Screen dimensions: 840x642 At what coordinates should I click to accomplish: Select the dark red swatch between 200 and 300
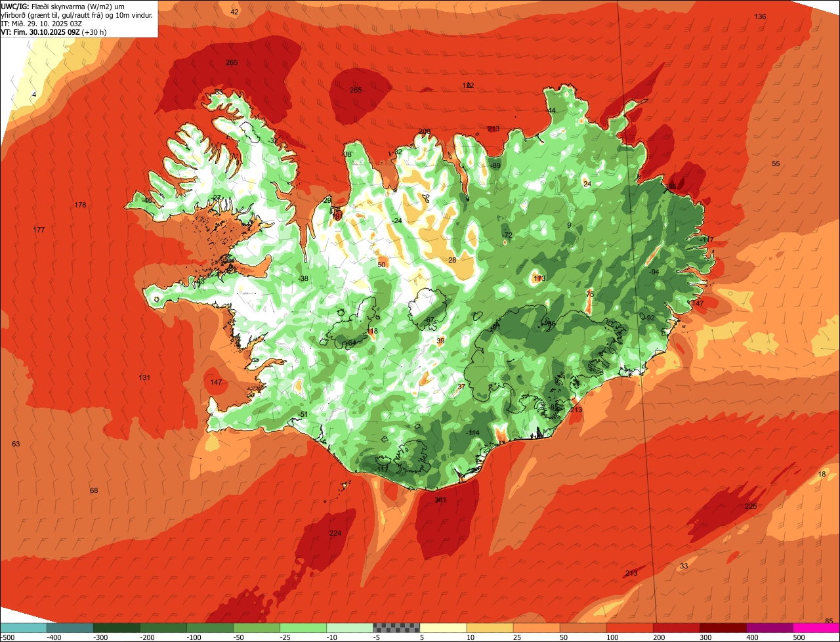pos(676,628)
